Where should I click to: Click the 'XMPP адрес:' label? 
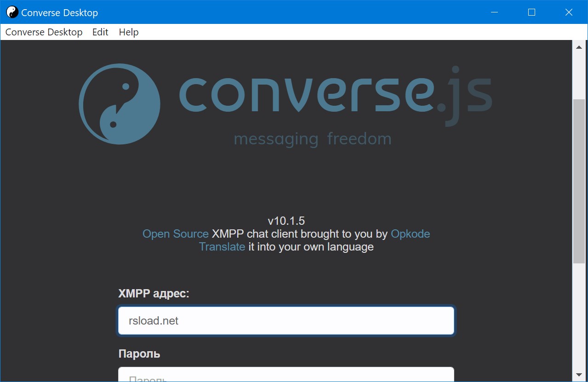(x=154, y=293)
